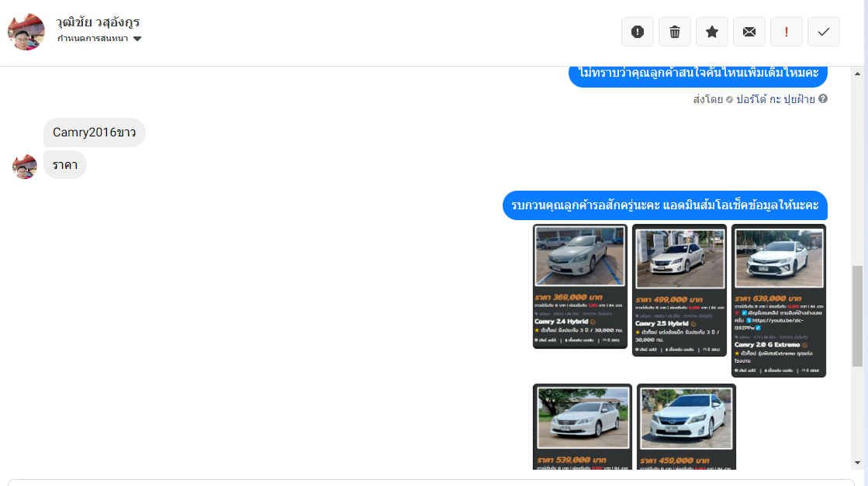Open the 499,000 baht Camry 2.5 Hybrid image
868x486 pixels.
point(680,290)
